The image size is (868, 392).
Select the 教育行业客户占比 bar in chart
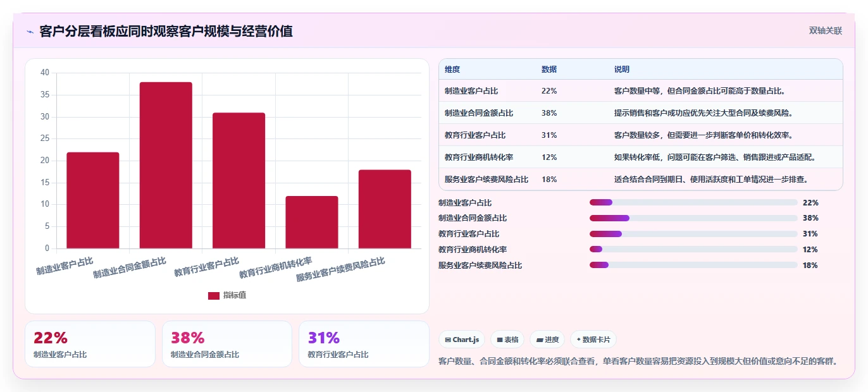point(239,181)
